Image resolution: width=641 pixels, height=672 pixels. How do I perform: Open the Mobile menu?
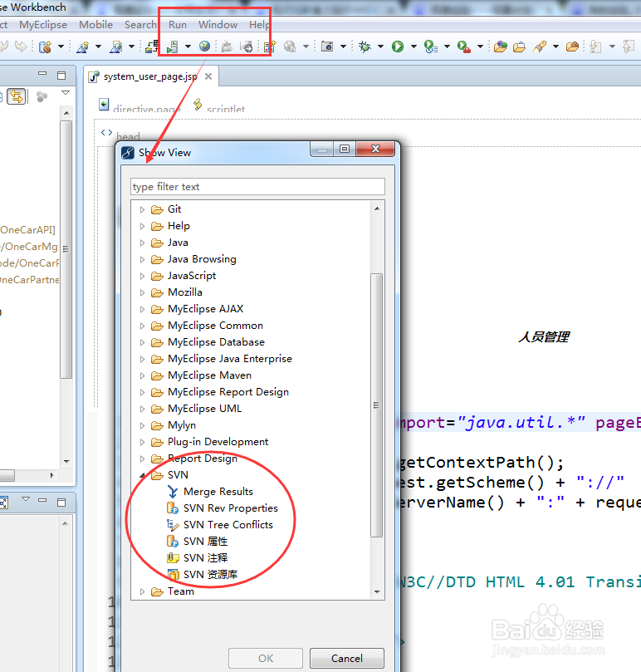coord(95,25)
